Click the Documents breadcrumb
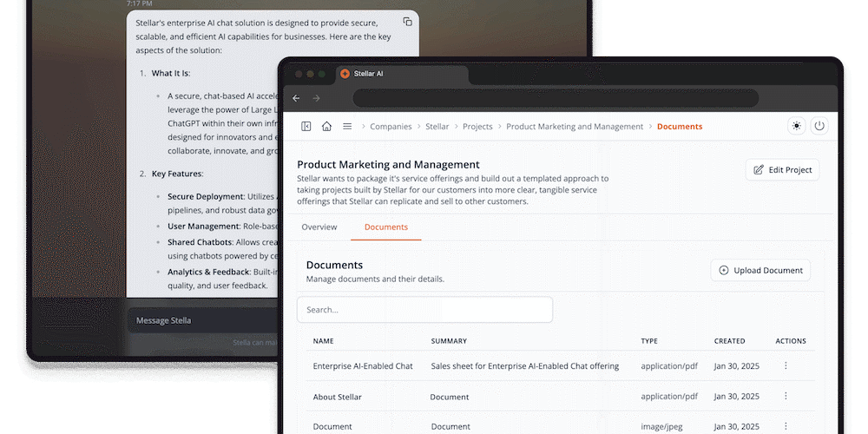This screenshot has width=868, height=434. point(680,126)
